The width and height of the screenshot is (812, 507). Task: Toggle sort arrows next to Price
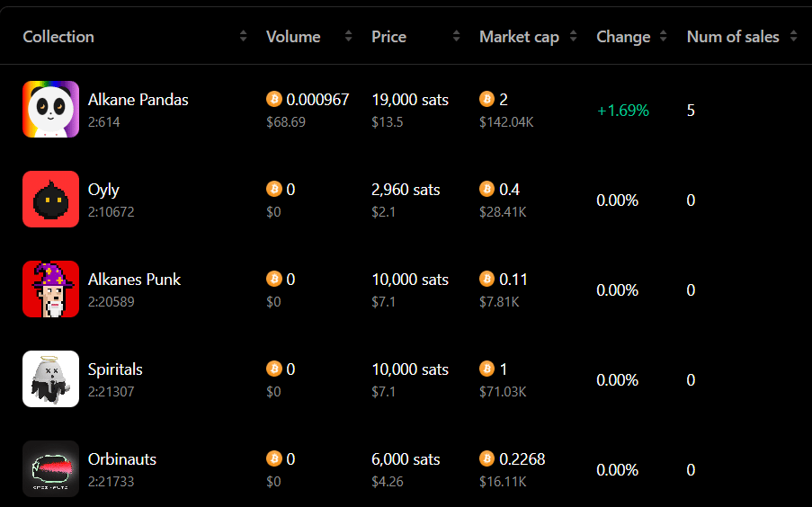coord(456,36)
